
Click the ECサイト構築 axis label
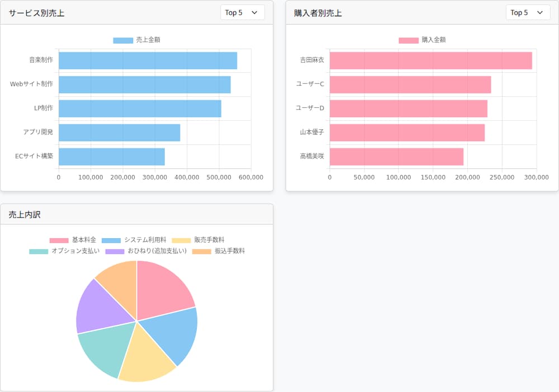point(34,156)
